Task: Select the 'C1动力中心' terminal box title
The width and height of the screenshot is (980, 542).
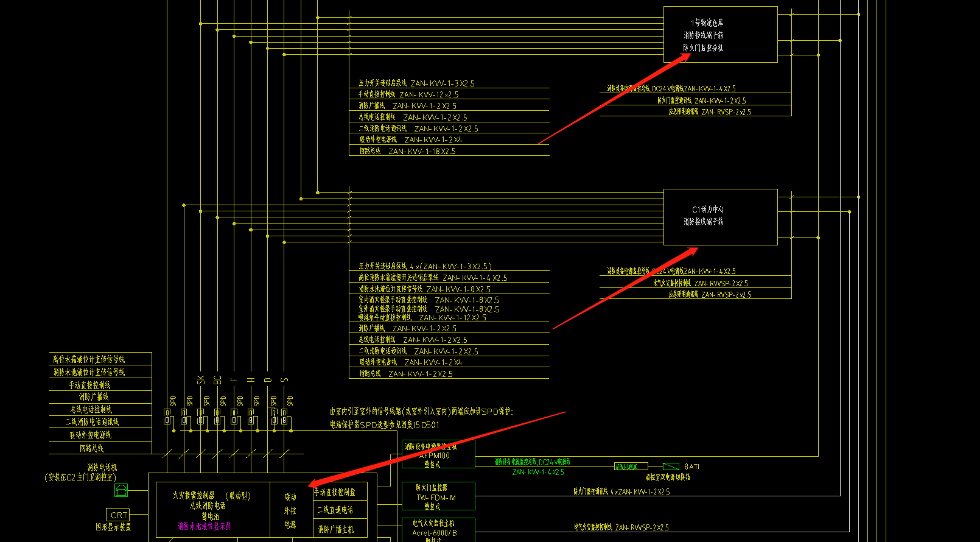Action: click(x=708, y=209)
